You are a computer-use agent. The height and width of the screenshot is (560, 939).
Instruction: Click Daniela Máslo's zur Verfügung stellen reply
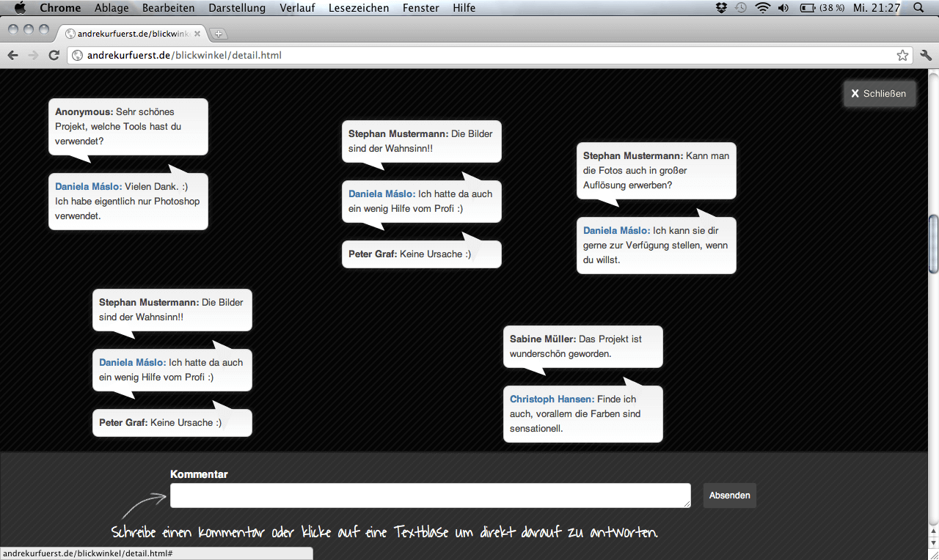click(x=657, y=246)
